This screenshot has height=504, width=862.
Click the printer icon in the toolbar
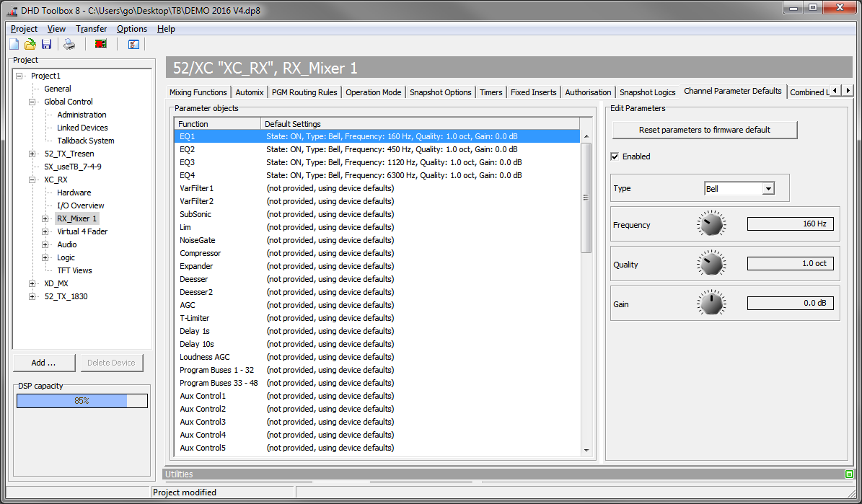[69, 44]
